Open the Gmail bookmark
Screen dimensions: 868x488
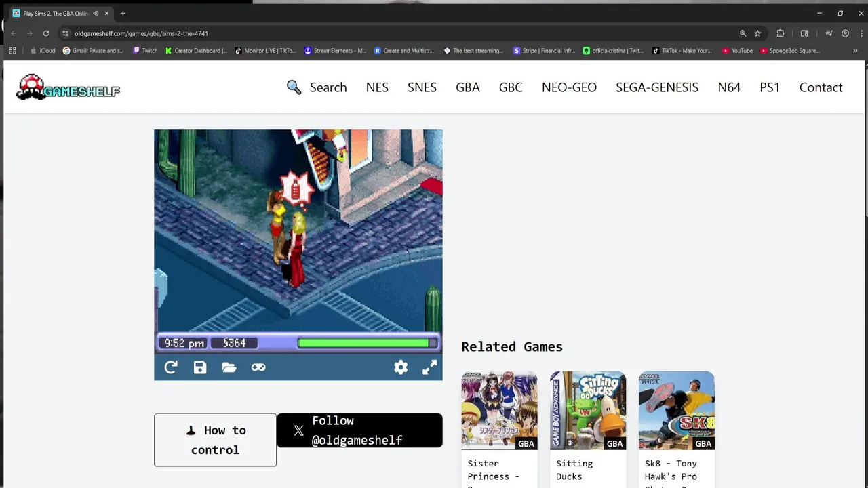click(x=94, y=51)
